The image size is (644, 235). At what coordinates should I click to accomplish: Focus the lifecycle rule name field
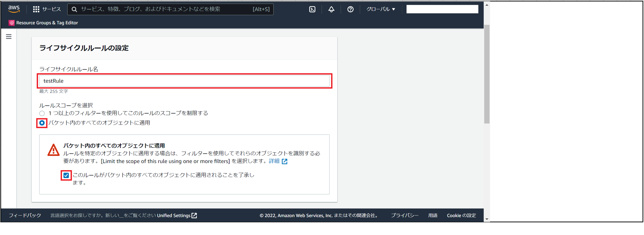coord(184,81)
